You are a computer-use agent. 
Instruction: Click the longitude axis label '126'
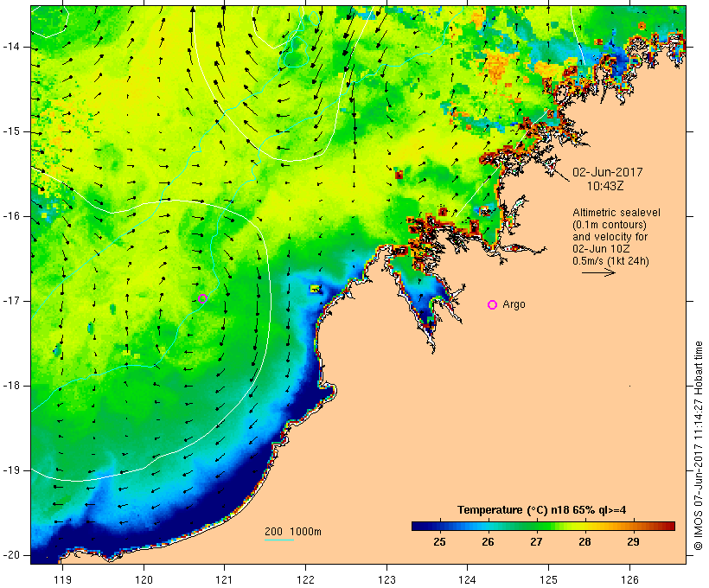[x=629, y=579]
